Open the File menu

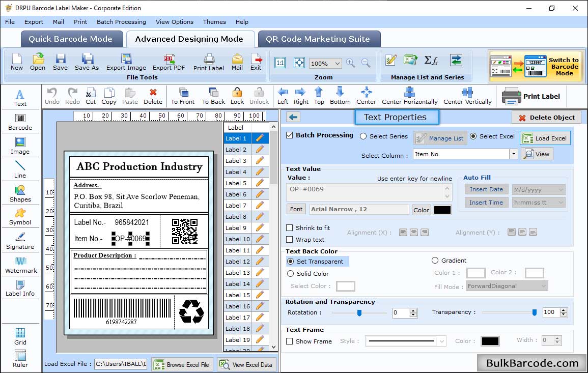(10, 22)
